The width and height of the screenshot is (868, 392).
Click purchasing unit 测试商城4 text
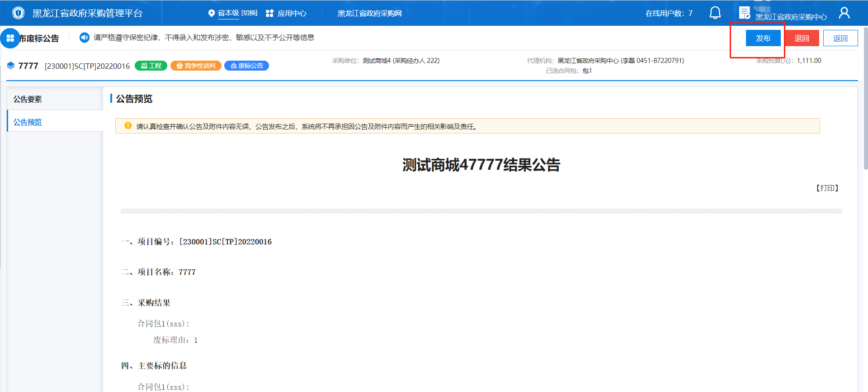[x=401, y=61]
